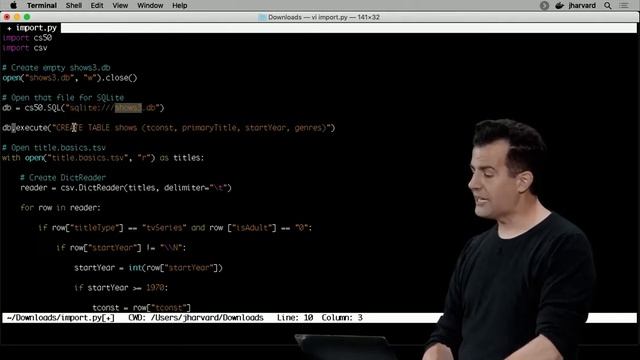This screenshot has height=360, width=640.
Task: Open the Apple menu
Action: point(13,5)
